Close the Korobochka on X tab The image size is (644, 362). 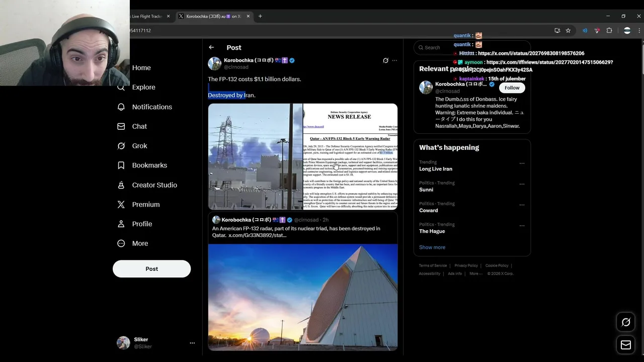(248, 16)
